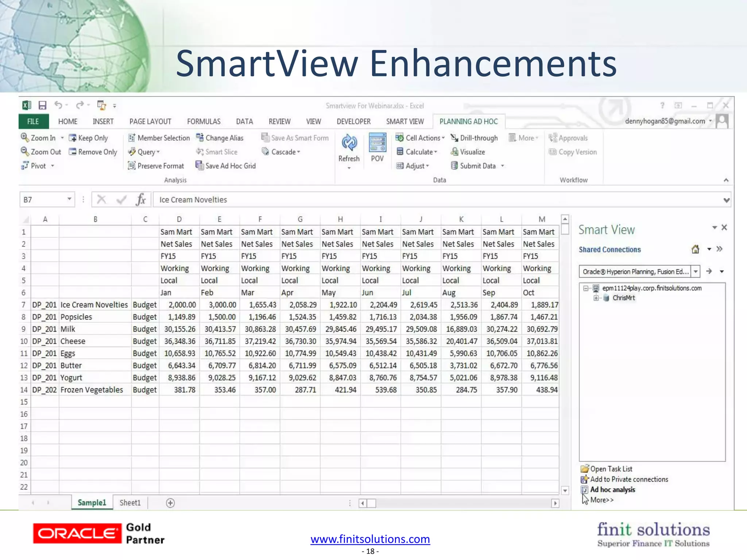Open the Calculate dropdown

point(436,152)
